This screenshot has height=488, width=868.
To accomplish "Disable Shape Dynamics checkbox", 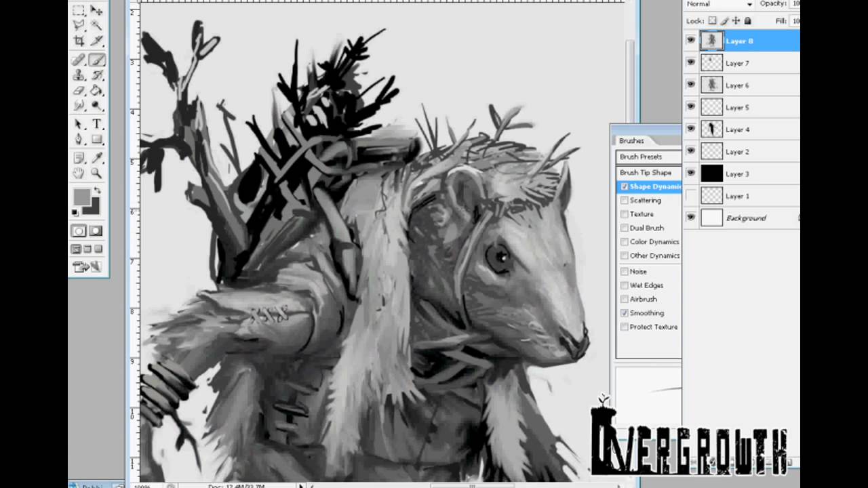I will (x=624, y=186).
